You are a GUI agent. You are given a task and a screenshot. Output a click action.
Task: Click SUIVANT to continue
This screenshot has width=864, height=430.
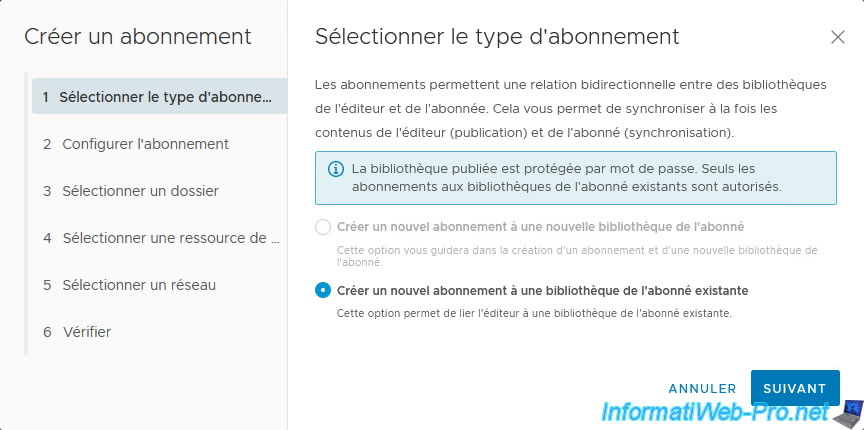pos(794,388)
